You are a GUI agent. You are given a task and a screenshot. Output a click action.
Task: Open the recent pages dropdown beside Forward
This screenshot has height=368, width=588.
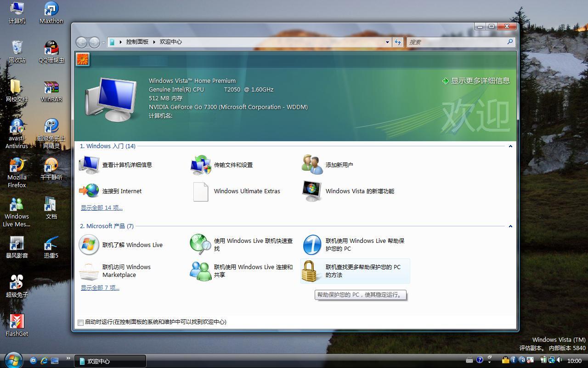103,42
